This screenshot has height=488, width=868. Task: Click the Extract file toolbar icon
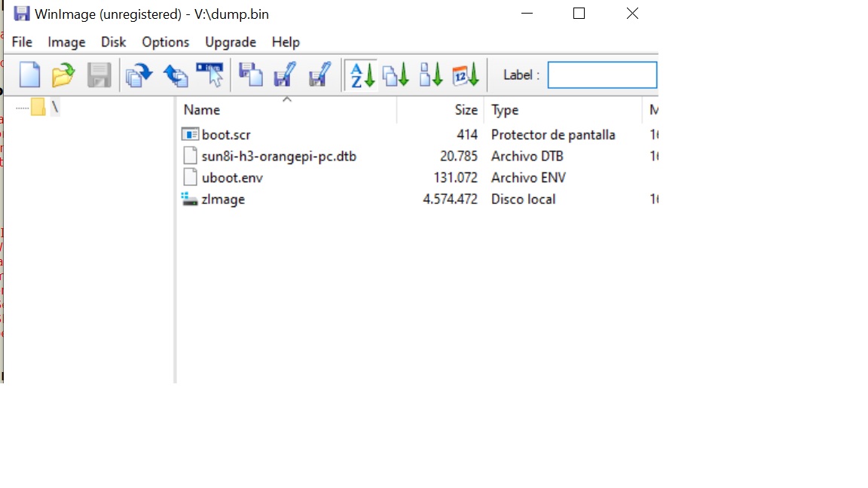[285, 75]
